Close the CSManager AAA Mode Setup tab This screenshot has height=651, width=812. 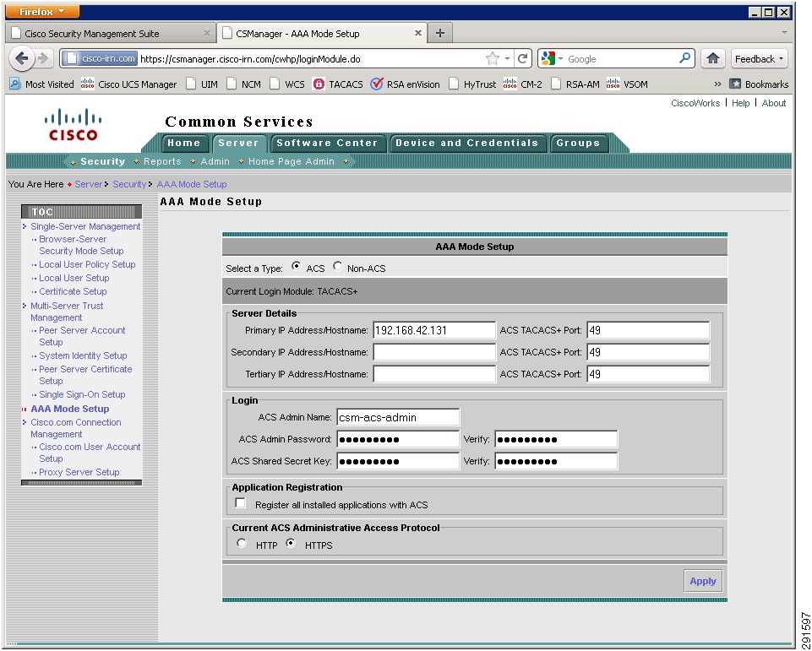click(x=418, y=33)
